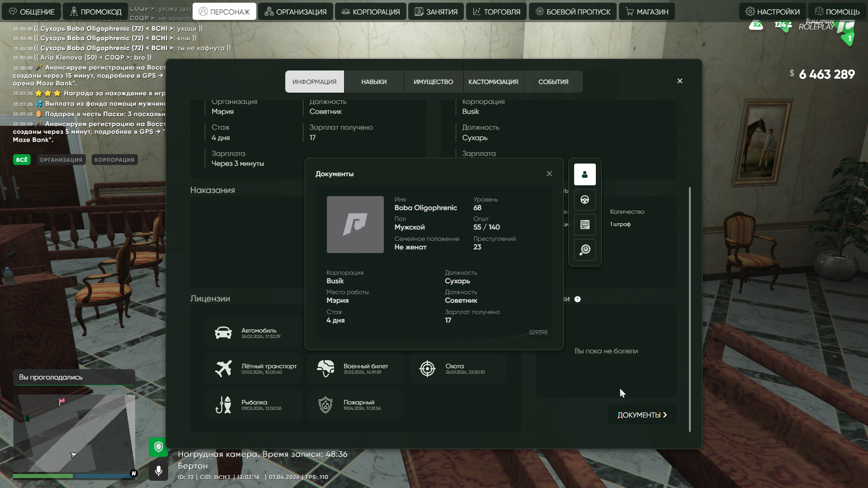Select the Автомобиль license car icon
868x488 pixels.
point(223,333)
